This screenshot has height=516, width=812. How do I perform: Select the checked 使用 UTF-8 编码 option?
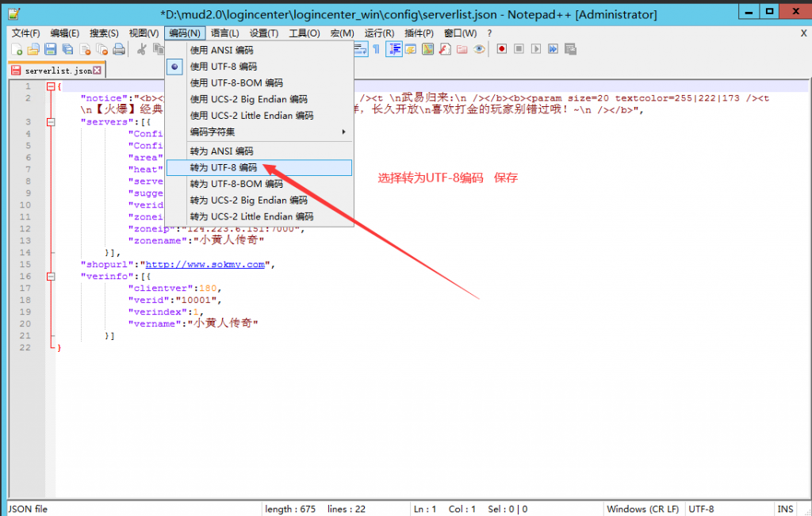tap(259, 67)
